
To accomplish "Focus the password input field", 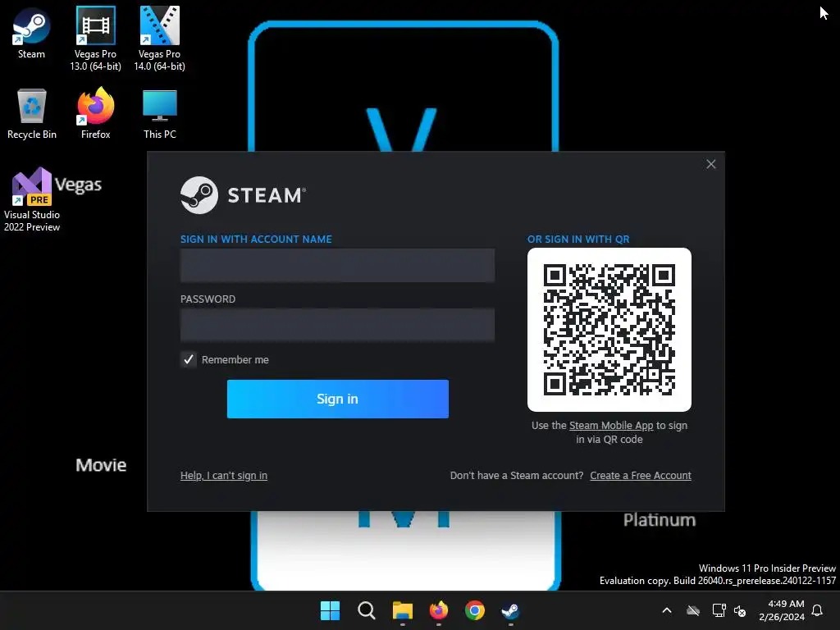I will [337, 325].
